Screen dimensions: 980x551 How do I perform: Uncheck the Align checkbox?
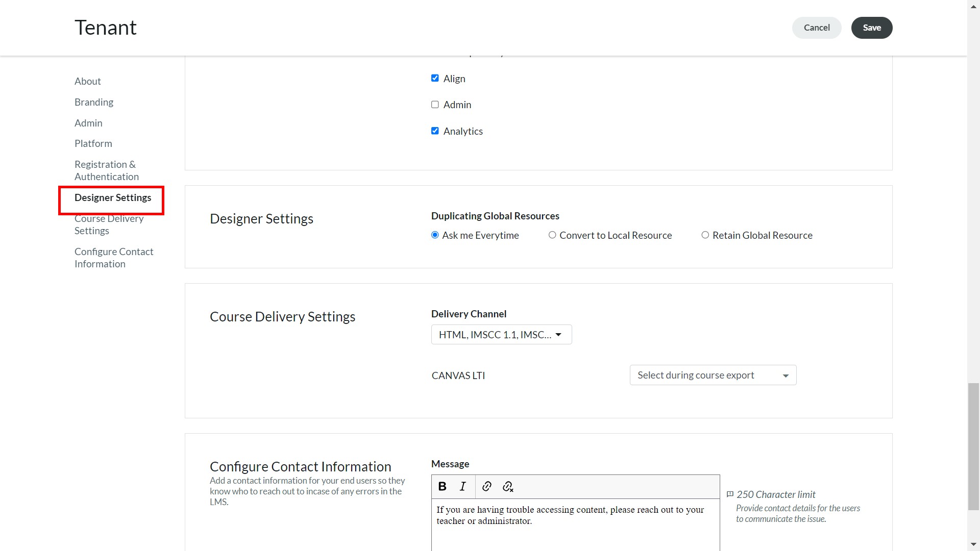coord(435,78)
